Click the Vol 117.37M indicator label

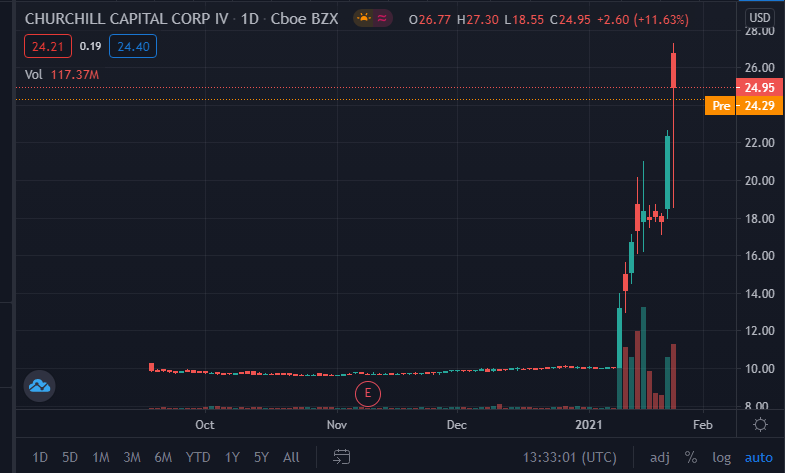point(62,75)
